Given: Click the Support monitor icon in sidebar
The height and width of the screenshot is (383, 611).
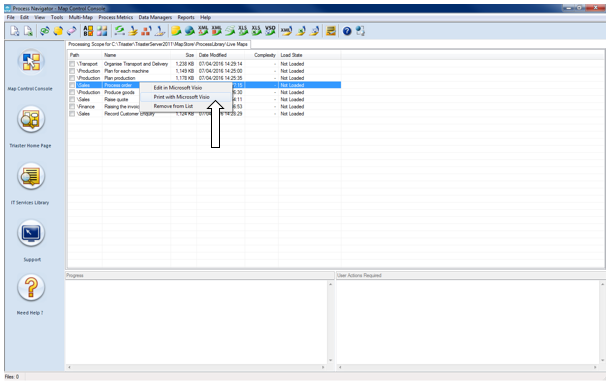Looking at the screenshot, I should [31, 233].
